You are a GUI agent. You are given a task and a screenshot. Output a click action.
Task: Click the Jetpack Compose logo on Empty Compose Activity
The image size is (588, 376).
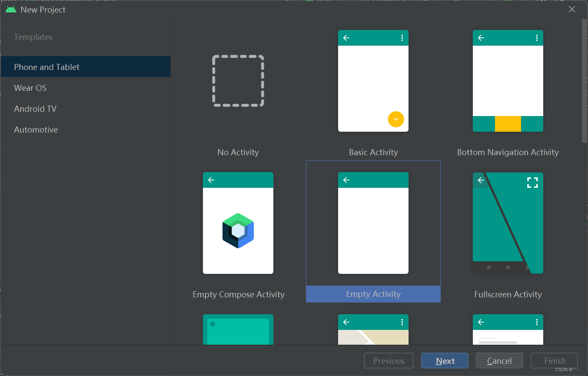(x=238, y=230)
